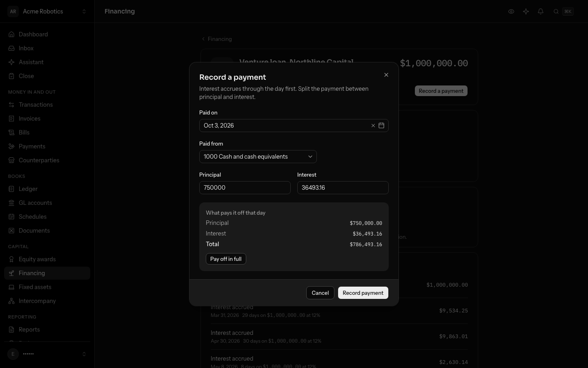Click the E user avatar
This screenshot has height=368, width=588.
pyautogui.click(x=13, y=354)
